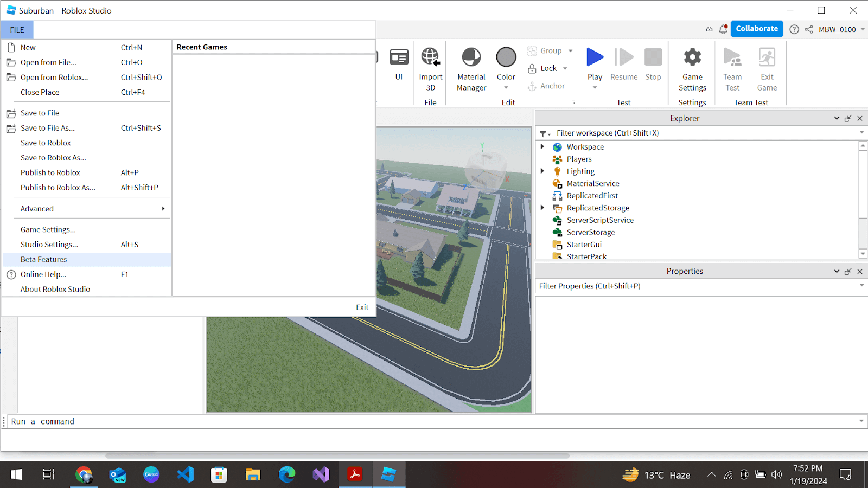Toggle Lock on the selection
Viewport: 868px width, 488px height.
545,68
